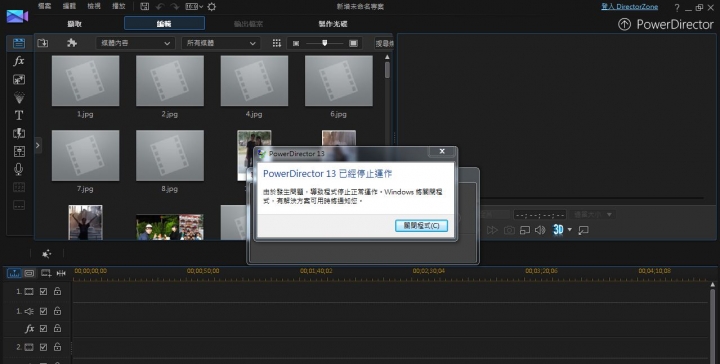Viewport: 720px width, 364px height.
Task: Uncheck video track 1 enable checkbox
Action: pyautogui.click(x=43, y=291)
